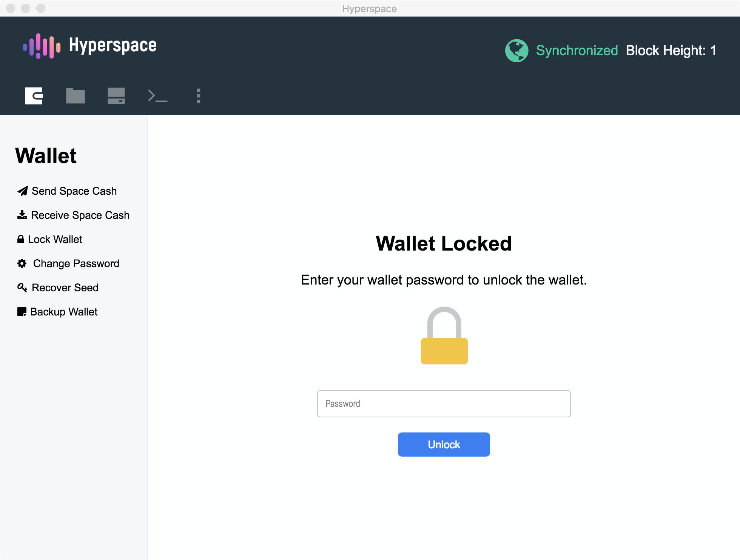The height and width of the screenshot is (560, 740).
Task: Click the Synchronized status text
Action: tap(577, 51)
